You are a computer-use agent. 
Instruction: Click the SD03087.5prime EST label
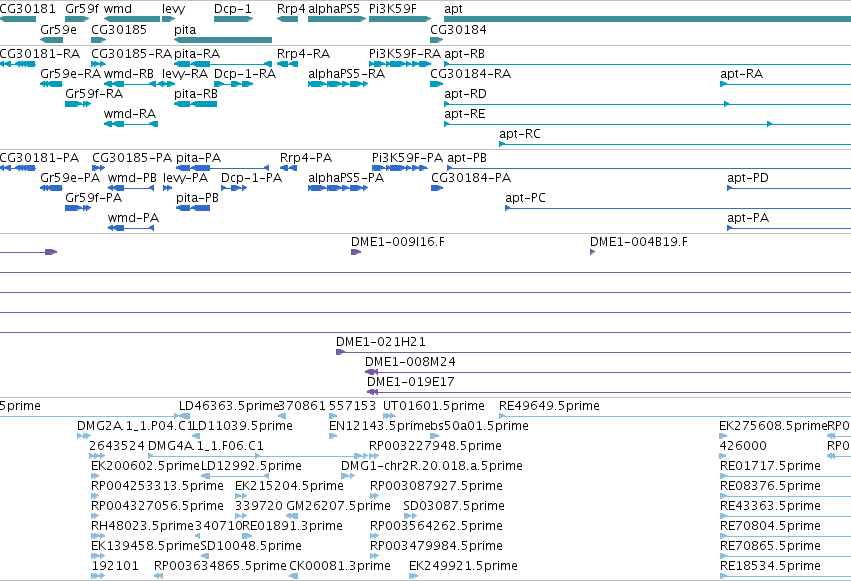pos(454,506)
